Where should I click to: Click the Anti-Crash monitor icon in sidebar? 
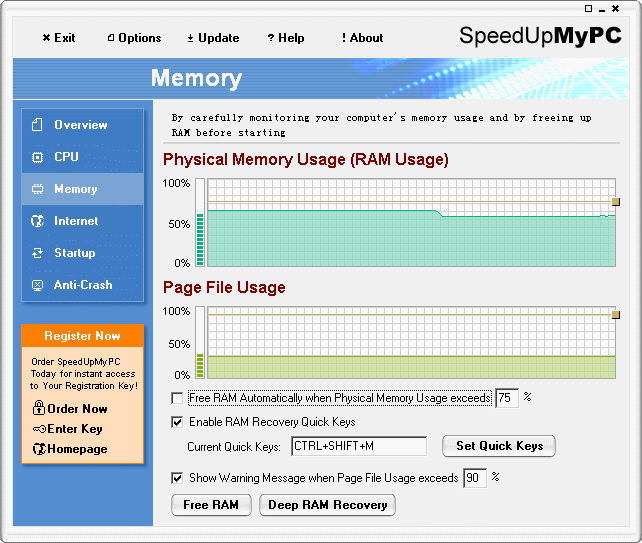pyautogui.click(x=37, y=285)
